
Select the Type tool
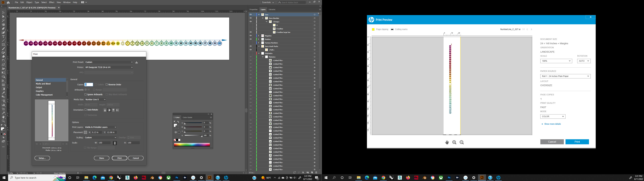pyautogui.click(x=3, y=37)
